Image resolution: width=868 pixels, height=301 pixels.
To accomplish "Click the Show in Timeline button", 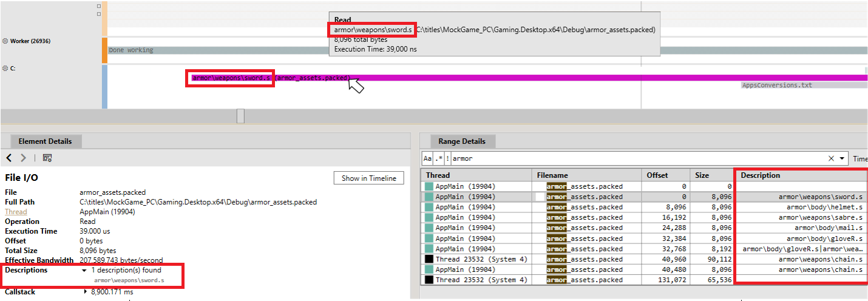I will coord(368,178).
